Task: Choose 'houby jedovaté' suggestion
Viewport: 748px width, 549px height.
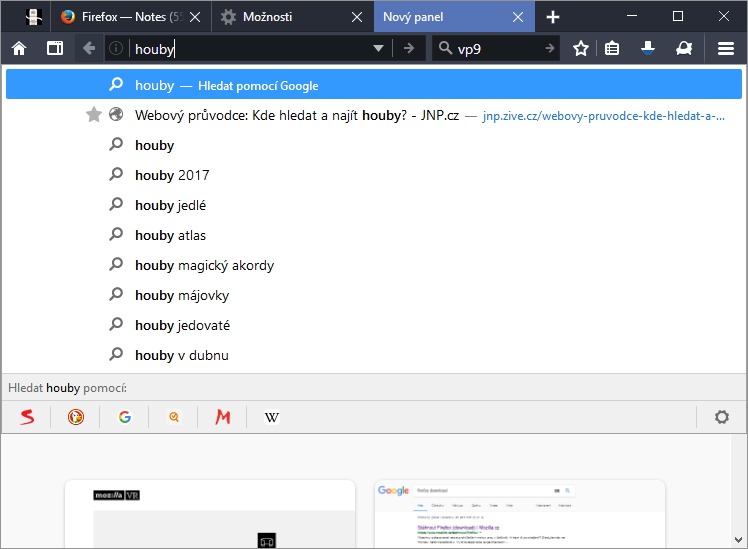Action: [x=374, y=325]
